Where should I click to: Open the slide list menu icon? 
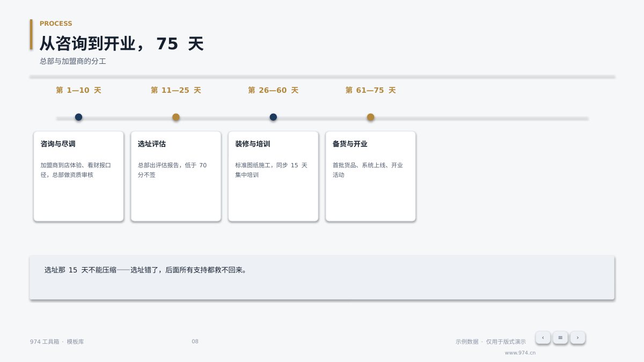click(560, 337)
